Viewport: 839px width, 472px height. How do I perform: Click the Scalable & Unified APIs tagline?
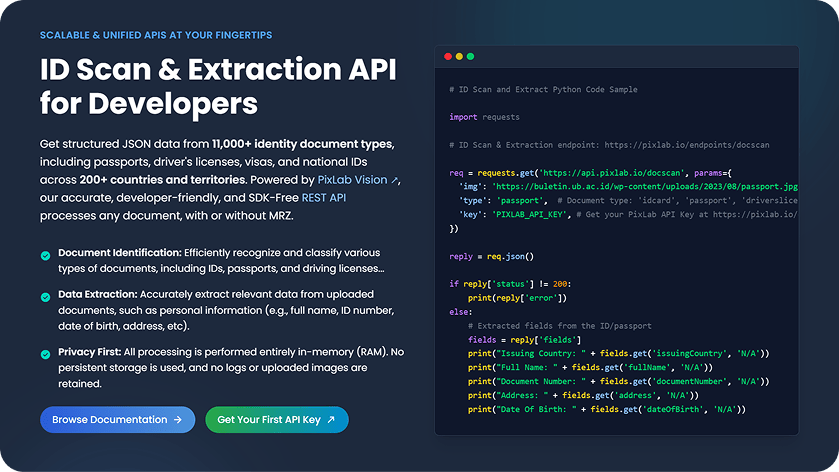click(156, 35)
